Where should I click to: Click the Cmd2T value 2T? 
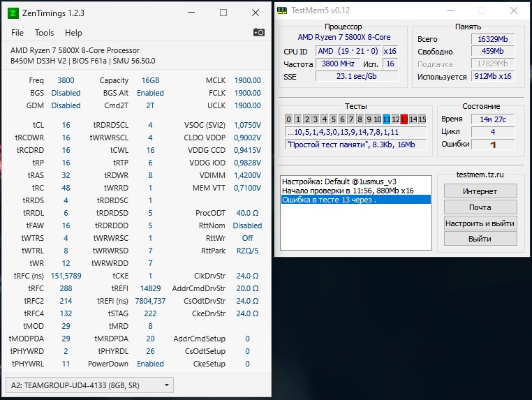click(150, 105)
